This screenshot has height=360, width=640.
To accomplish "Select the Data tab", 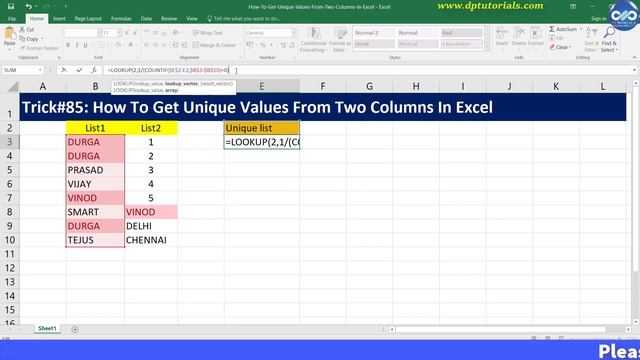I will tap(146, 18).
